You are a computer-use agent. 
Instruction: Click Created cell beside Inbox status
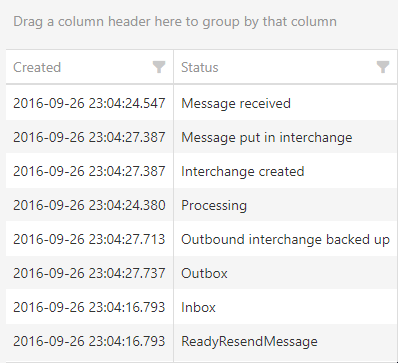tap(89, 307)
